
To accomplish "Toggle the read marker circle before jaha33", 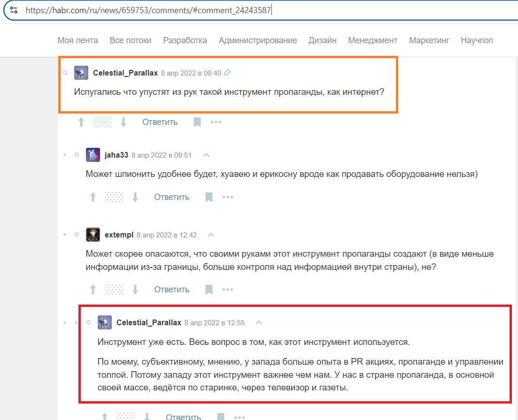I will tap(77, 154).
